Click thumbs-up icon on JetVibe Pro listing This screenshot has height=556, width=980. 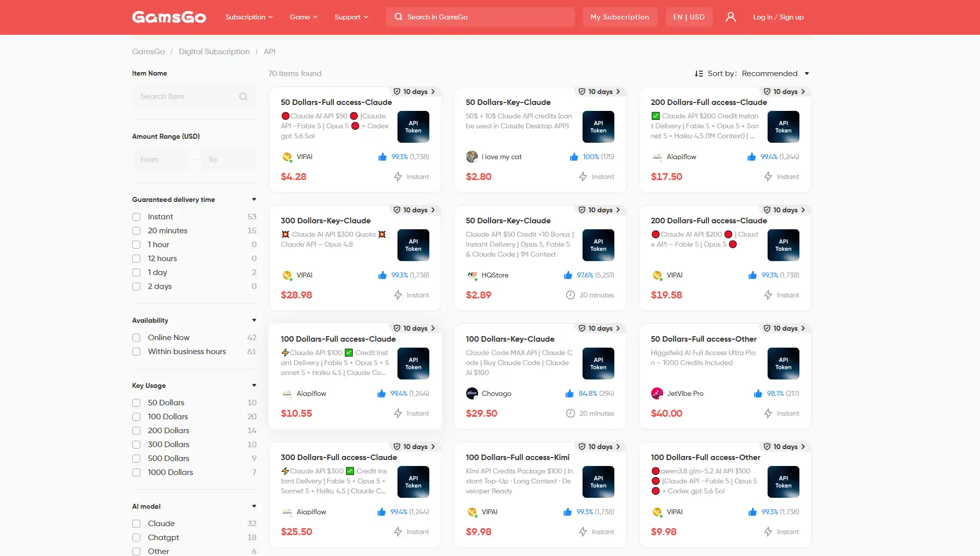(758, 393)
